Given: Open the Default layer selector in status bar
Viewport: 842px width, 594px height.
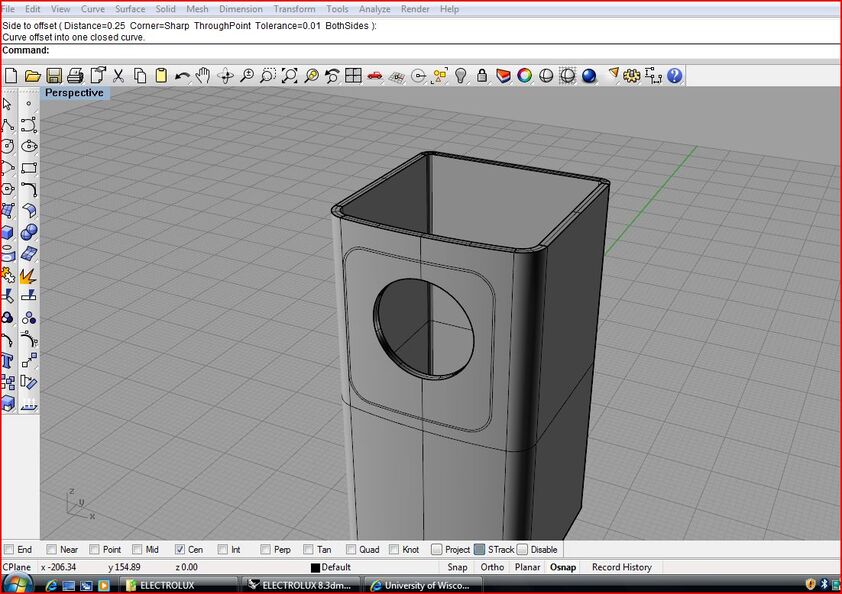Looking at the screenshot, I should 336,567.
